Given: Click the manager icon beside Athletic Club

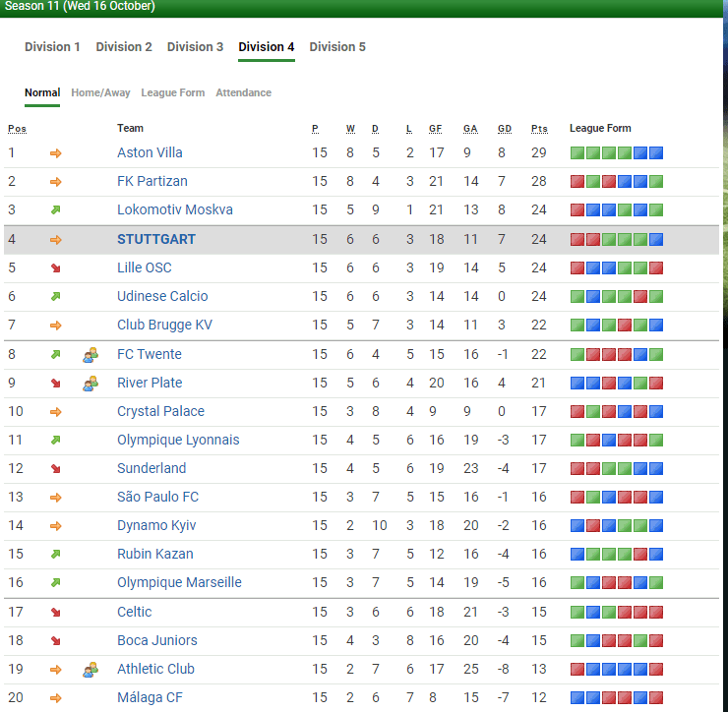Looking at the screenshot, I should click(x=91, y=669).
